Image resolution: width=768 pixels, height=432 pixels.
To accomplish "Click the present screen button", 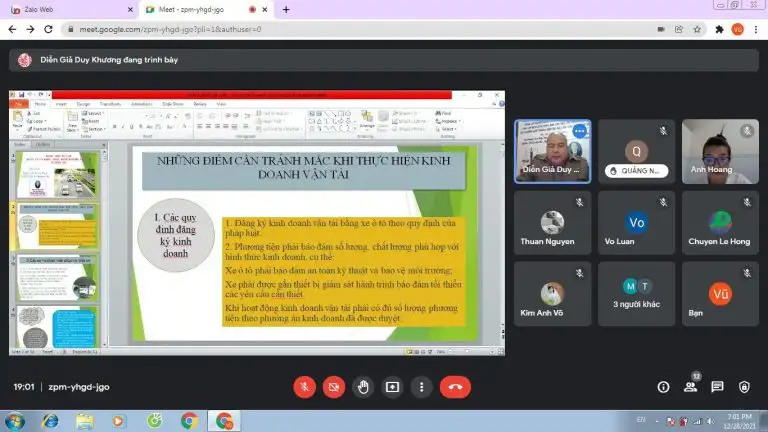I will [x=392, y=387].
